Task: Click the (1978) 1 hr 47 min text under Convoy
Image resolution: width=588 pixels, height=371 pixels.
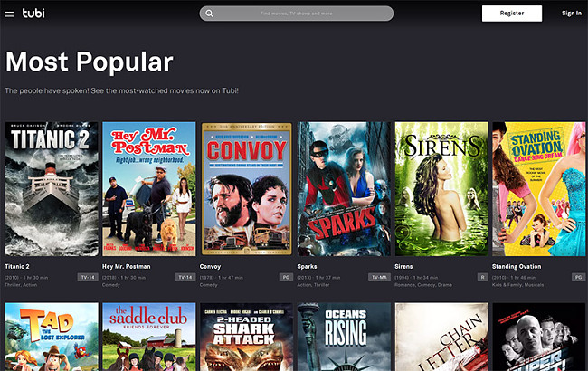Action: pyautogui.click(x=222, y=278)
